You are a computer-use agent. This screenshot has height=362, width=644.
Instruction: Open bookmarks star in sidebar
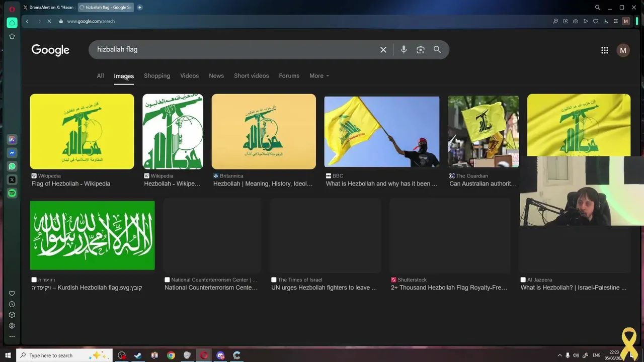(x=12, y=36)
